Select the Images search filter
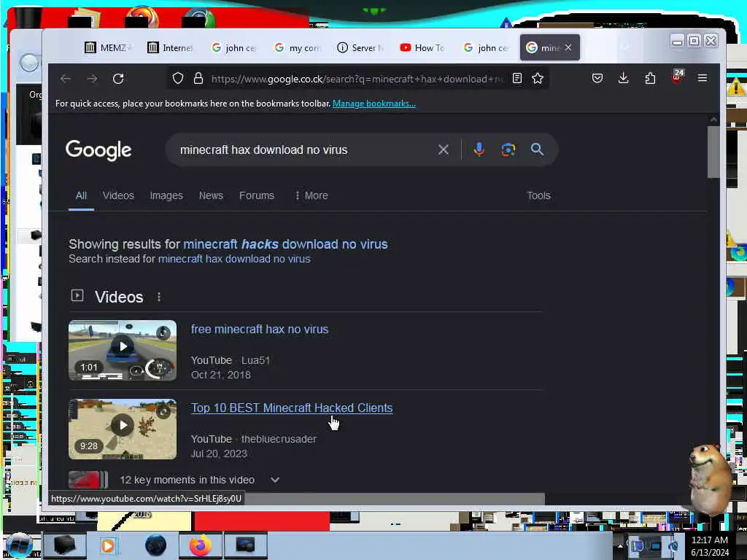The width and height of the screenshot is (747, 560). 166,195
